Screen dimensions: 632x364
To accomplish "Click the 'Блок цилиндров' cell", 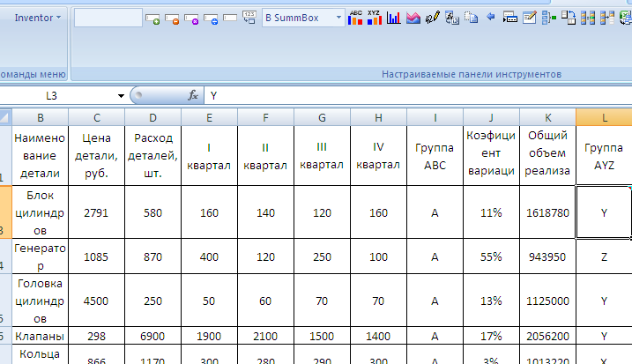I will (41, 212).
